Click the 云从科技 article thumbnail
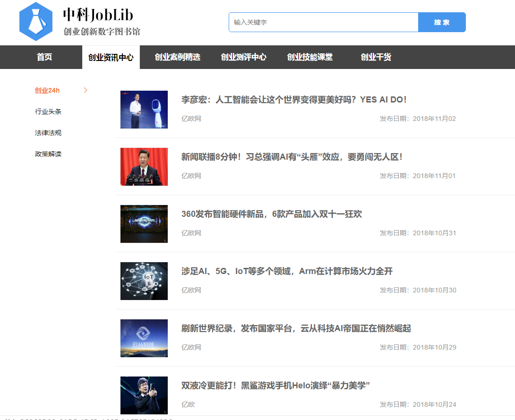Screen dimensions: 515x420 click(x=144, y=338)
